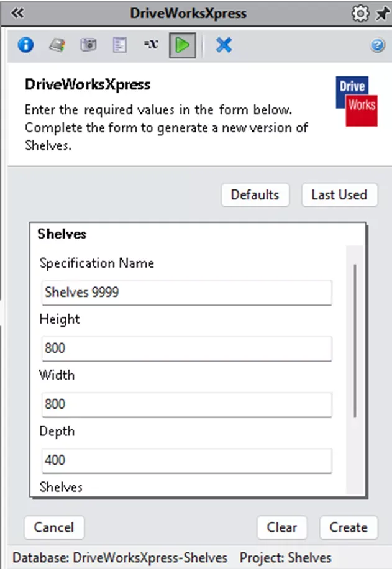Click the Clear button
The width and height of the screenshot is (392, 569).
pyautogui.click(x=281, y=527)
